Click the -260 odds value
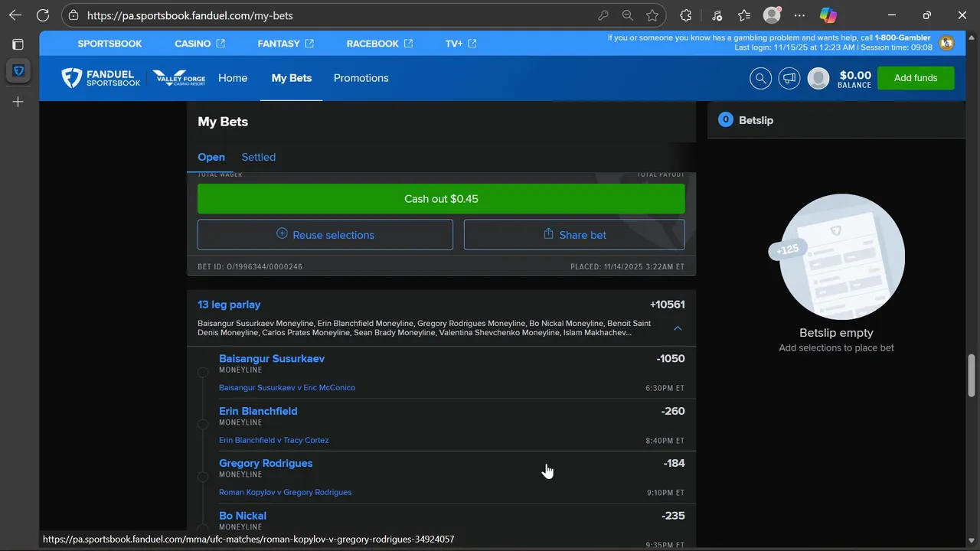This screenshot has width=980, height=551. click(673, 411)
